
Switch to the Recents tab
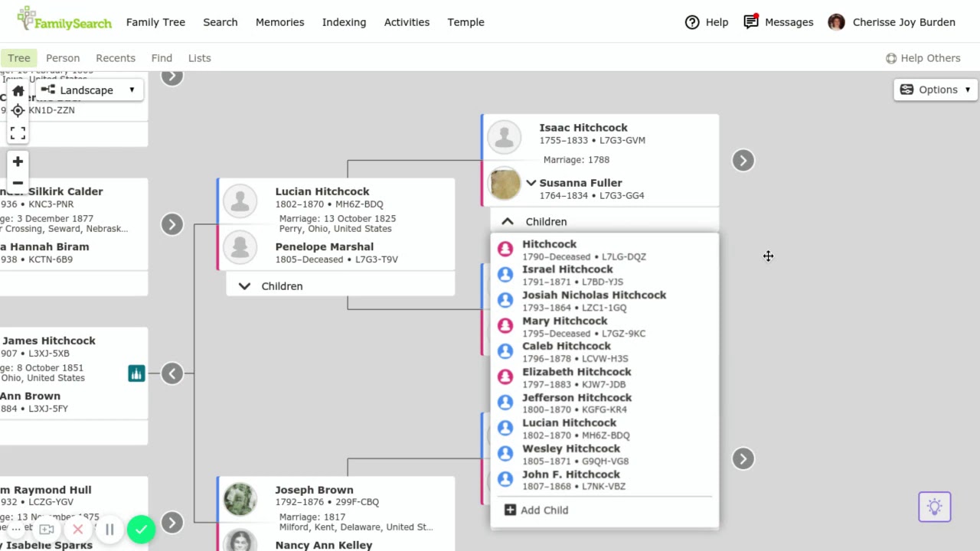(116, 58)
